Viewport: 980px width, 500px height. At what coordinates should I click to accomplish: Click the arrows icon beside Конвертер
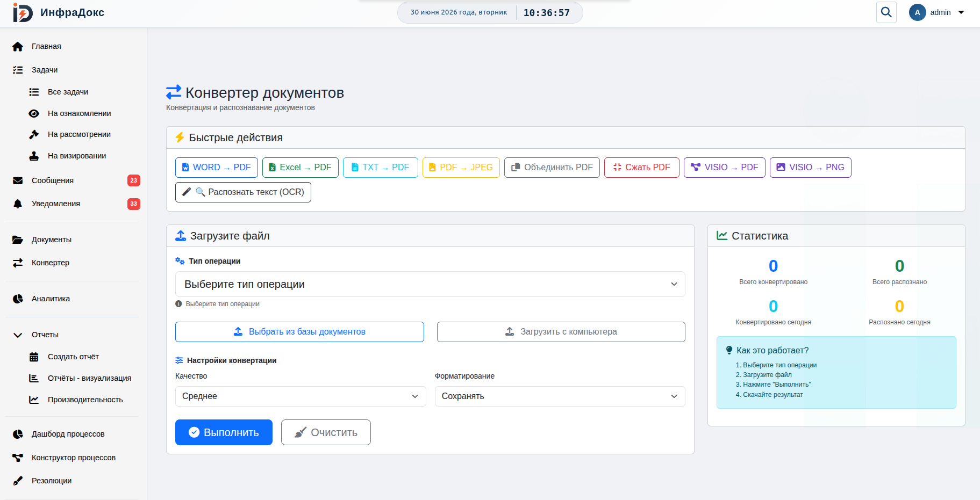tap(18, 263)
